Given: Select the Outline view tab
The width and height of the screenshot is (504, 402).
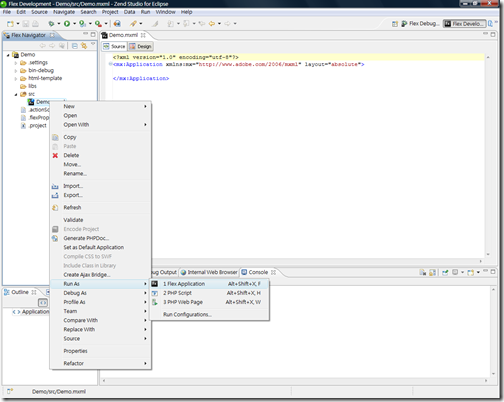Looking at the screenshot, I should (x=20, y=292).
